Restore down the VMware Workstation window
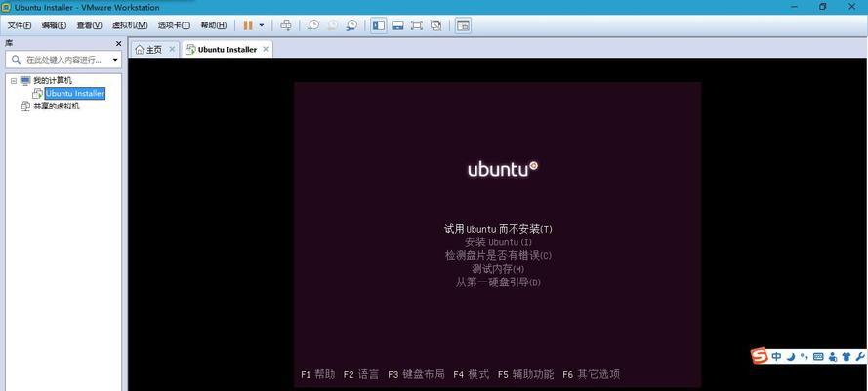 (x=823, y=7)
